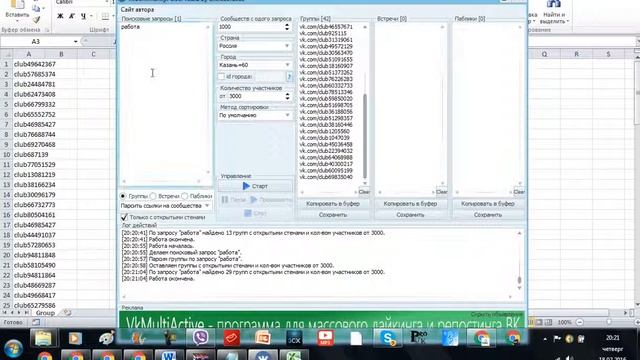The image size is (640, 360).
Task: Open Skype from the taskbar
Action: (388, 338)
